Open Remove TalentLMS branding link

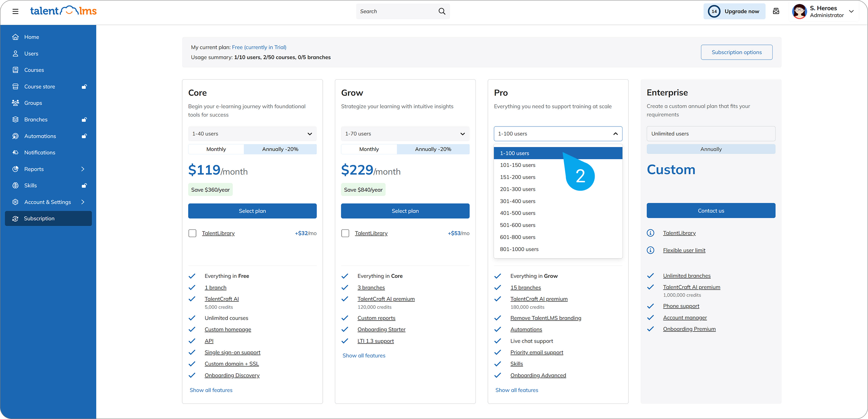click(x=546, y=318)
